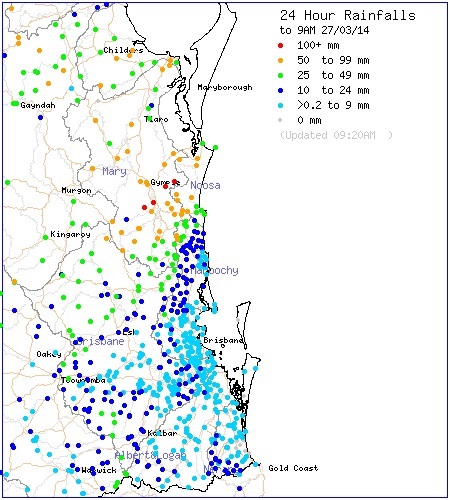
Task: Click the Gympie town label
Action: pos(165,182)
